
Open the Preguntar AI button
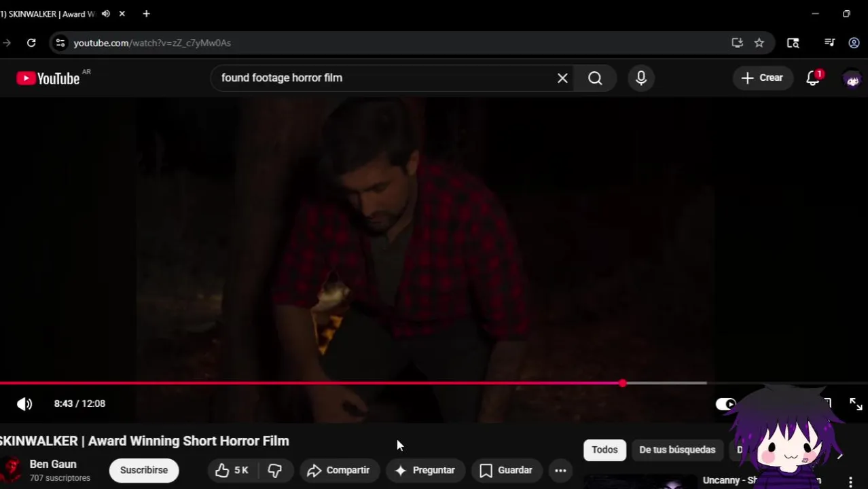point(425,470)
